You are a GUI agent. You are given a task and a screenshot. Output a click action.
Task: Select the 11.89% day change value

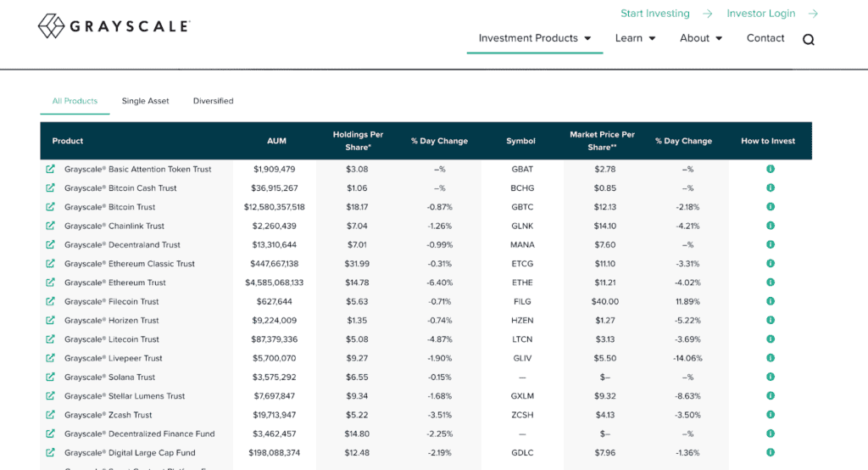point(687,301)
